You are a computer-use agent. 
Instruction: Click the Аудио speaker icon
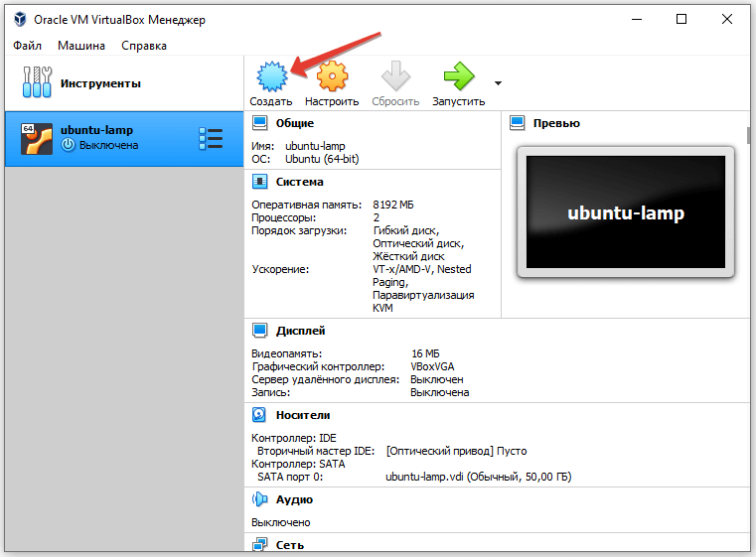pos(260,499)
